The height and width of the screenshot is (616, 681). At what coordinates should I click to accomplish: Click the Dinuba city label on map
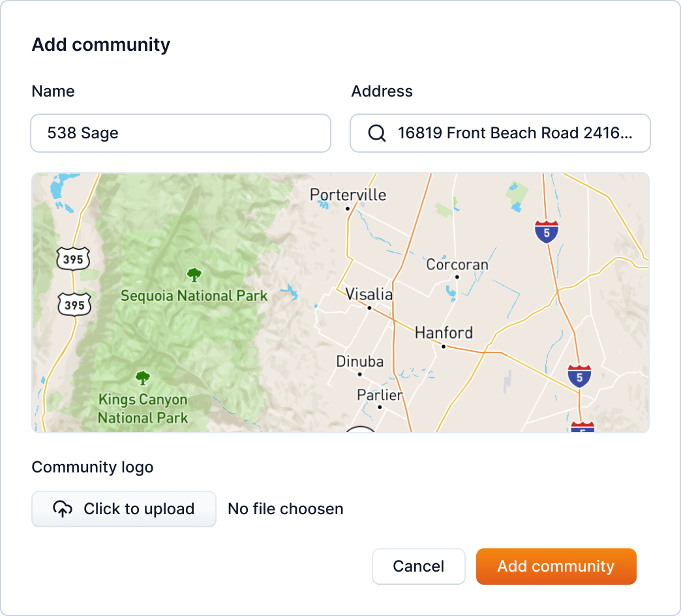click(x=359, y=362)
